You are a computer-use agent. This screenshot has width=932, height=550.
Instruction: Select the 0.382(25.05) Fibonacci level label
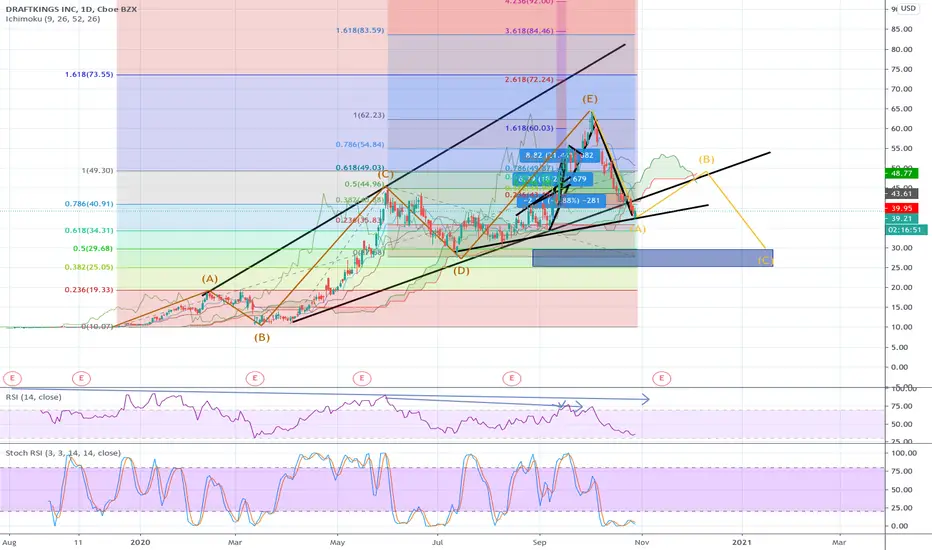coord(89,267)
